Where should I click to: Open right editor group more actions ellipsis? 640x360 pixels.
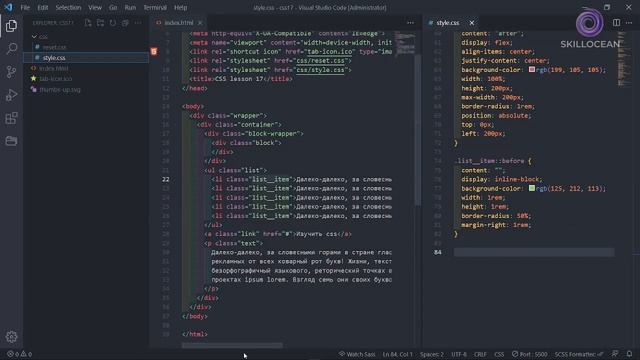[x=629, y=23]
